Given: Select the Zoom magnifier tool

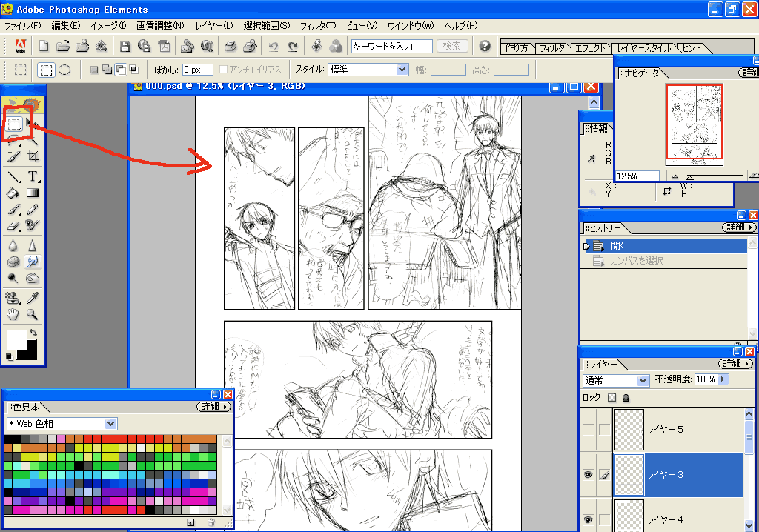Looking at the screenshot, I should 33,314.
